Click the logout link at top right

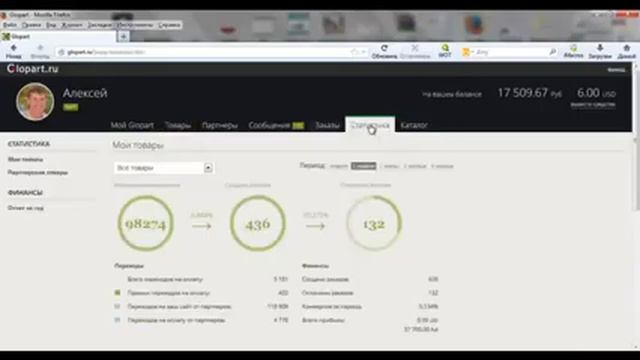pyautogui.click(x=616, y=70)
